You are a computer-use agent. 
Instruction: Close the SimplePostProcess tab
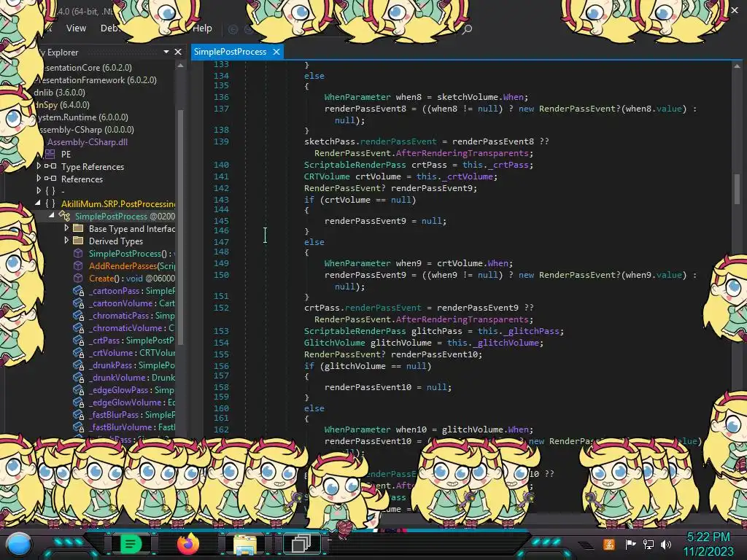tap(276, 52)
